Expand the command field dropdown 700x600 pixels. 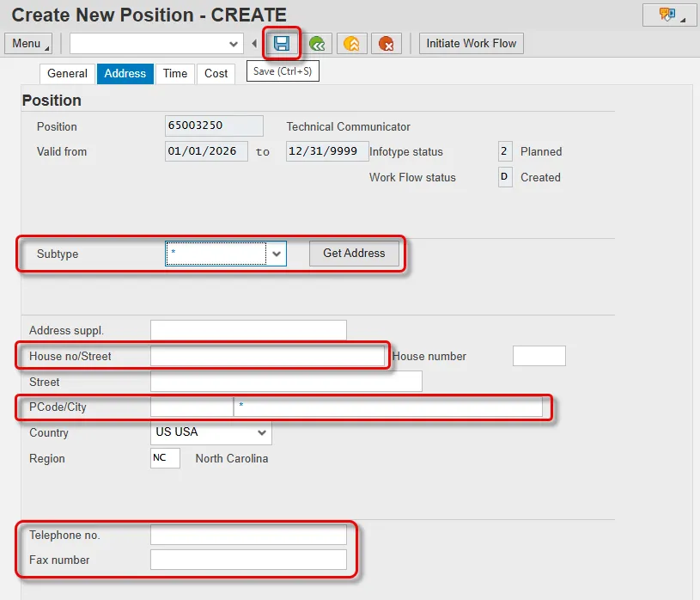[234, 44]
